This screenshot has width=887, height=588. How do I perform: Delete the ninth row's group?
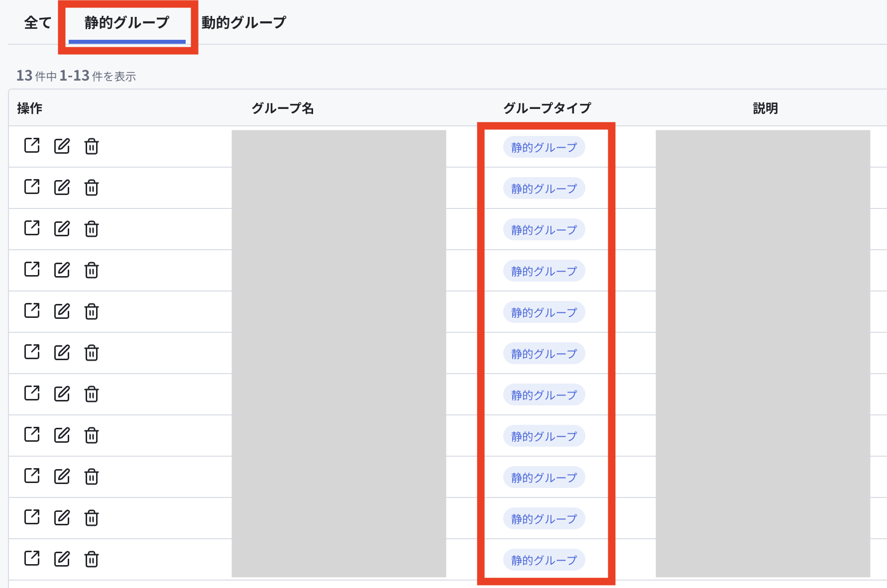92,477
